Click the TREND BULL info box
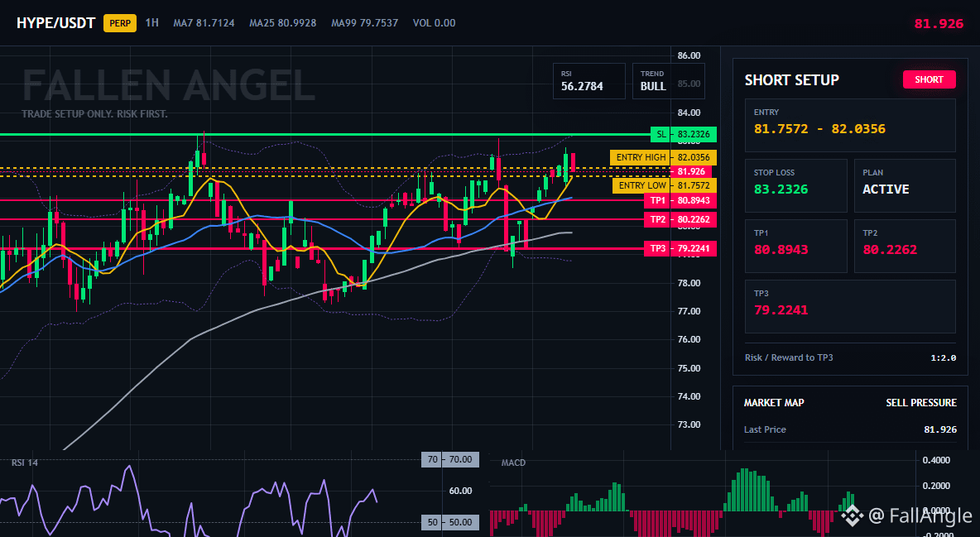 coord(668,80)
